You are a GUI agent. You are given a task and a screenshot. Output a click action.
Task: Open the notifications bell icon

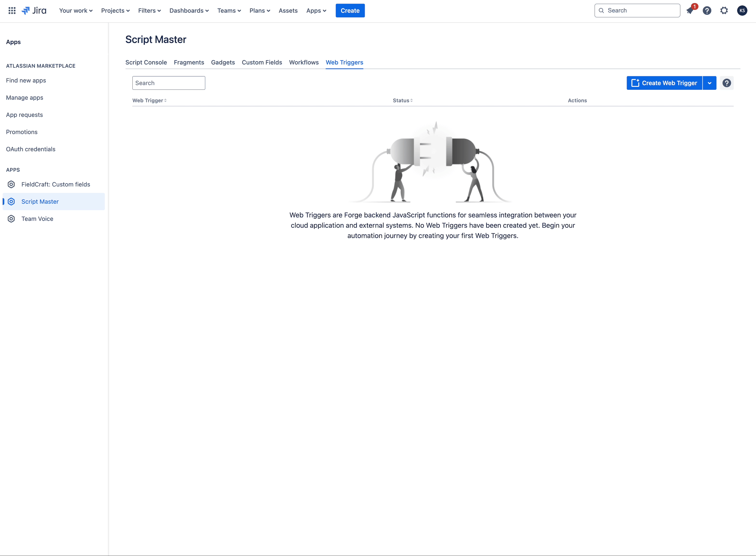(x=690, y=10)
